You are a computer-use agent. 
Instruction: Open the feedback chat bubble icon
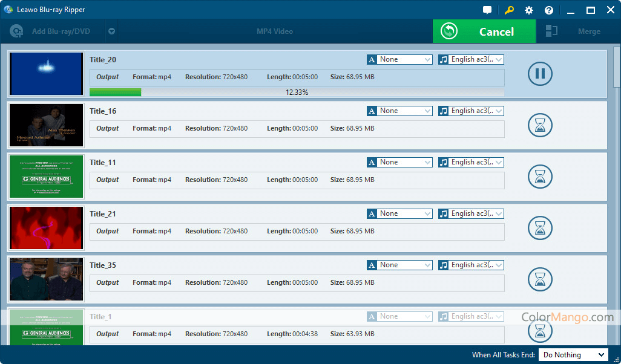tap(487, 10)
